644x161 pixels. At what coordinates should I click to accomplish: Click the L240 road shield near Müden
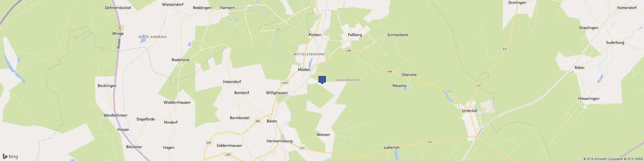(x=284, y=83)
